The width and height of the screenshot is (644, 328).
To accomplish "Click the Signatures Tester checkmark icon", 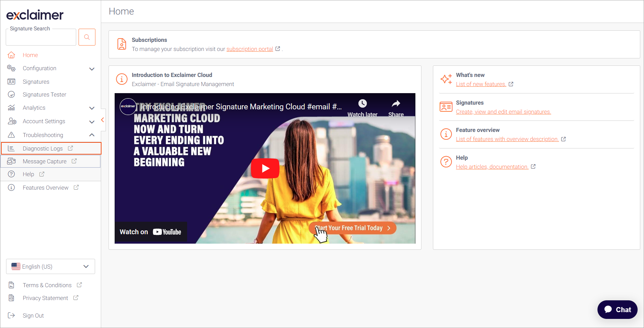I will (x=11, y=94).
